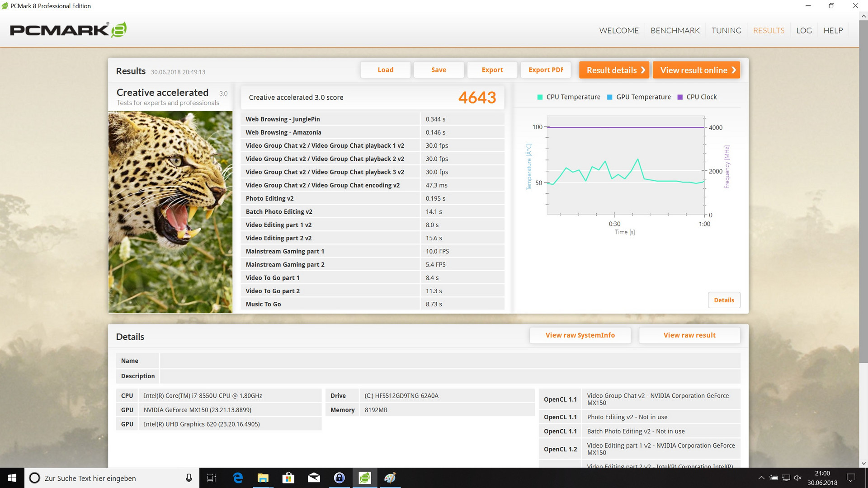
Task: Open Task View in the taskbar
Action: [211, 478]
